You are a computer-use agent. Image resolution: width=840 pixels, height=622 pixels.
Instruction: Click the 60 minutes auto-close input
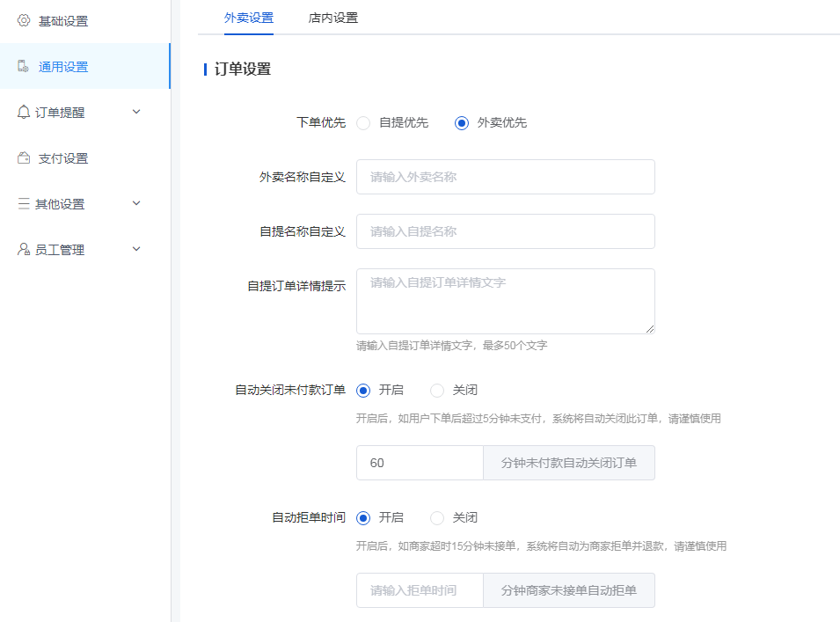[x=420, y=463]
